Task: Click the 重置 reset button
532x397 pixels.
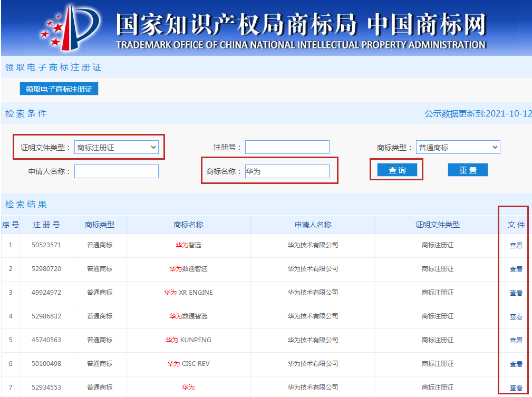Action: [x=468, y=170]
